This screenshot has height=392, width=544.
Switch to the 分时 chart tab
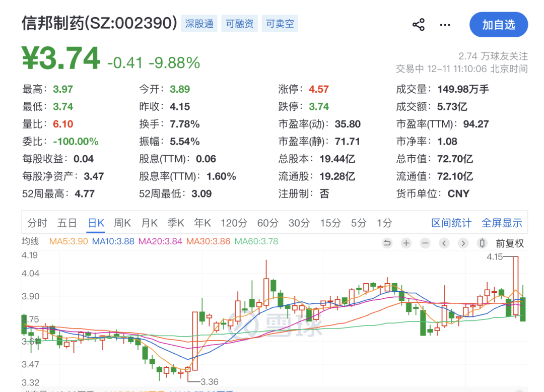click(x=37, y=223)
